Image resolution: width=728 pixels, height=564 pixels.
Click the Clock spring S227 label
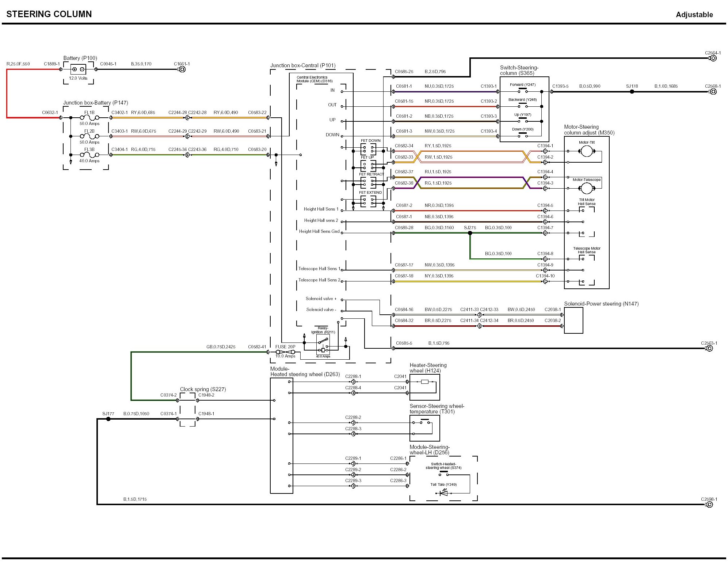click(x=203, y=389)
